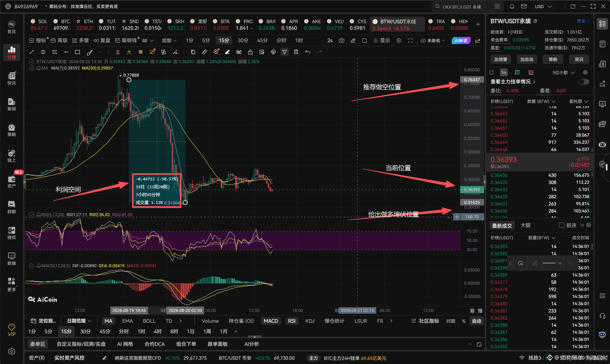The height and width of the screenshot is (364, 610).
Task: Click the ruler measurement tool
Action: tap(204, 52)
